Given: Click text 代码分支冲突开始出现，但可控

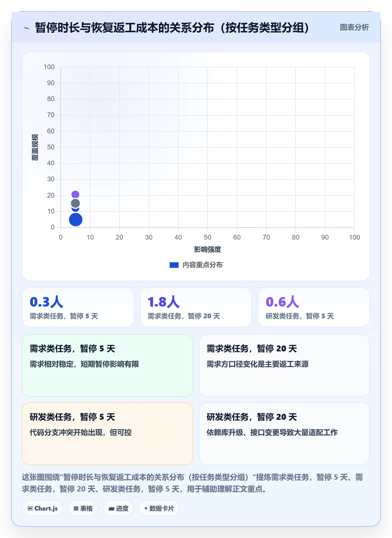Looking at the screenshot, I should click(x=81, y=432).
